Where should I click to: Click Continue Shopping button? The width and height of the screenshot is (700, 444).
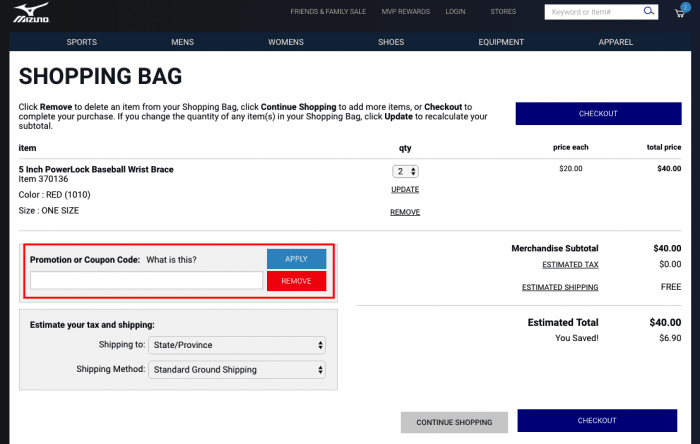tap(453, 422)
